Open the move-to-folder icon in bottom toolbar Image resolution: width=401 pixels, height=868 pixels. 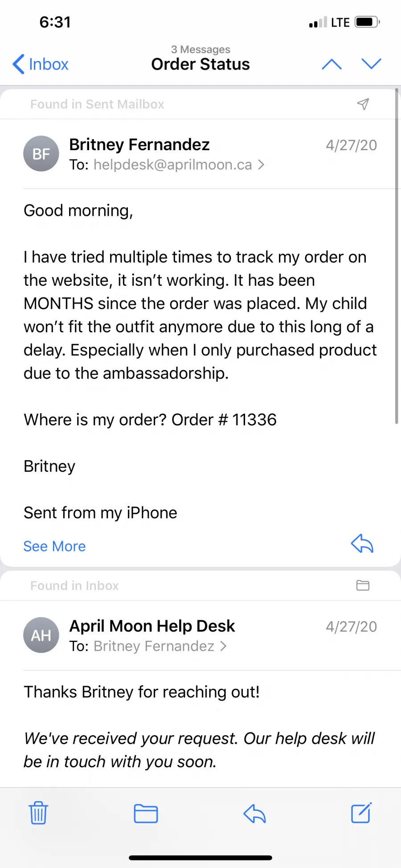point(146,814)
